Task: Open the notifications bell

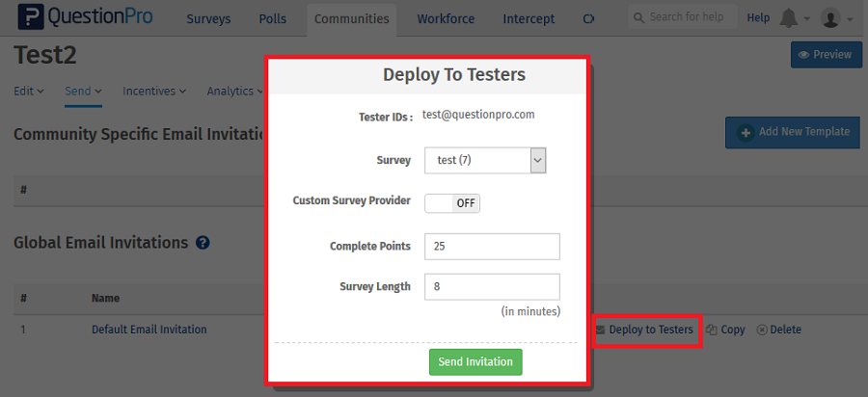Action: [788, 18]
